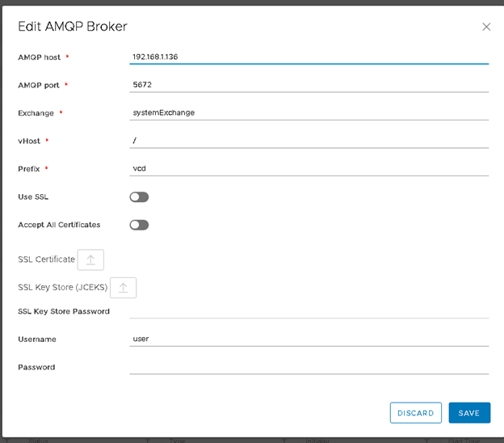Click the SSL Certificate label text
Image resolution: width=504 pixels, height=443 pixels.
(x=46, y=259)
